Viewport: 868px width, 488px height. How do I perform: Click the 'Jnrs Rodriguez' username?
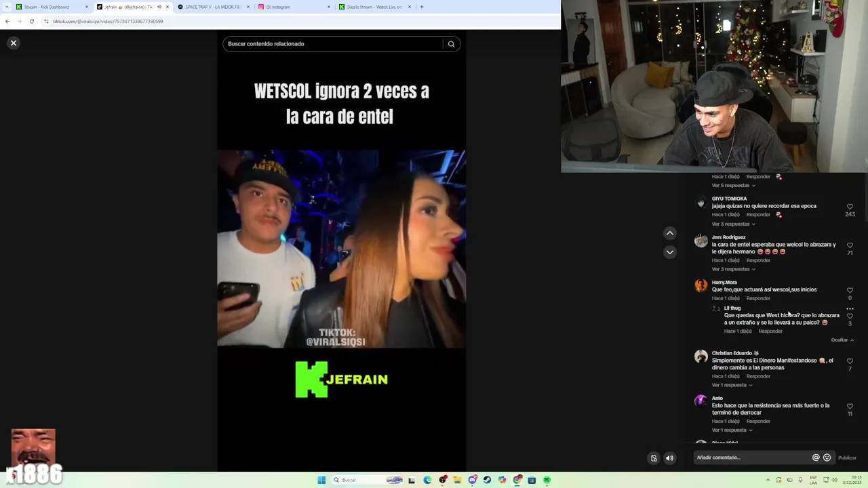tap(728, 237)
